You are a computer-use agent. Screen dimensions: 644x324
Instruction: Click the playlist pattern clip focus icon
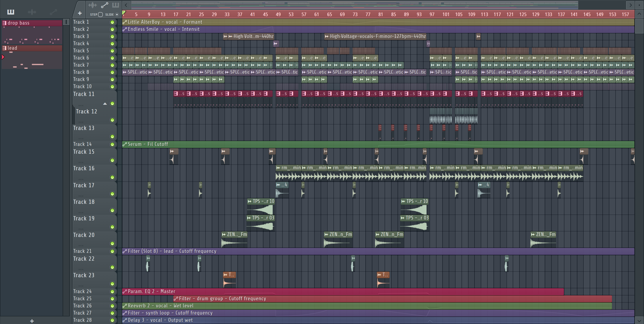pyautogui.click(x=116, y=5)
